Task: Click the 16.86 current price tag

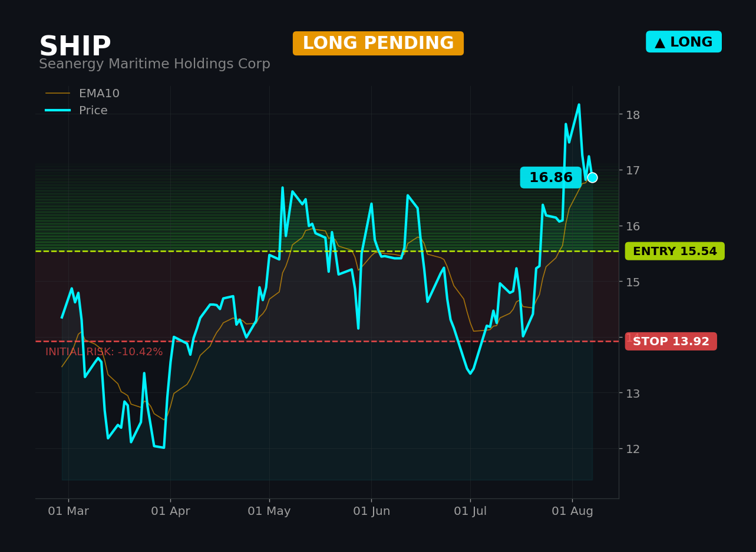Action: (551, 177)
